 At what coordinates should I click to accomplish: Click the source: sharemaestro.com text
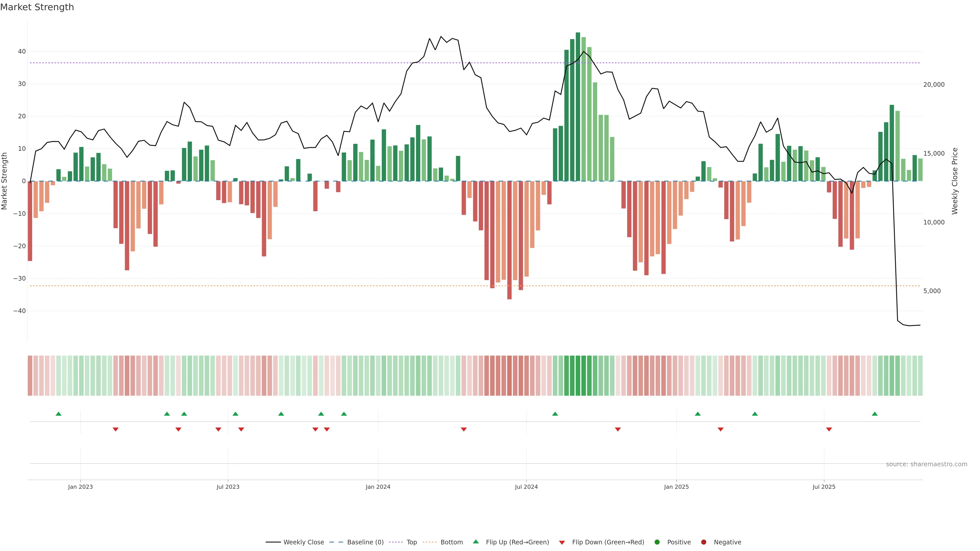926,464
